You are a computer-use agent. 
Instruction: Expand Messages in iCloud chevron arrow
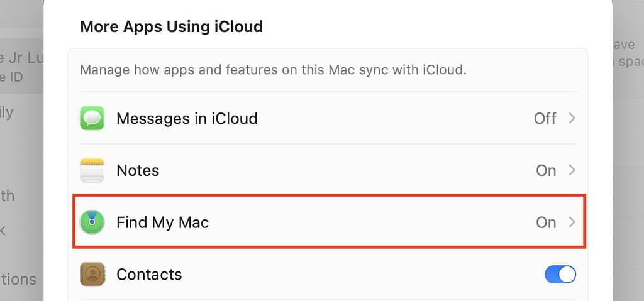click(572, 118)
